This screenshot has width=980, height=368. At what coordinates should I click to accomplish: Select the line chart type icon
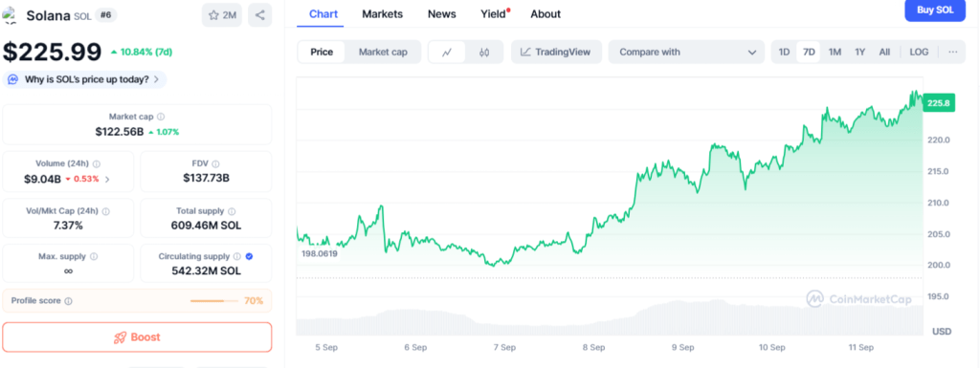click(447, 53)
